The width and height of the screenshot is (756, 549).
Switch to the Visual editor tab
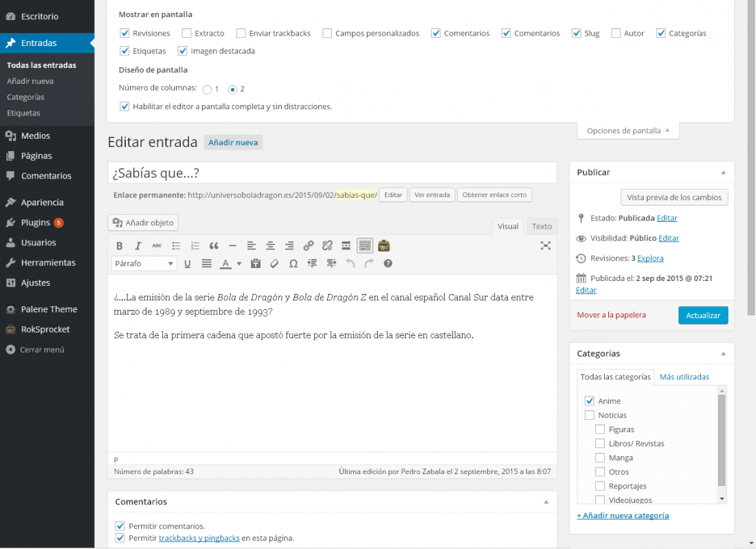[508, 227]
